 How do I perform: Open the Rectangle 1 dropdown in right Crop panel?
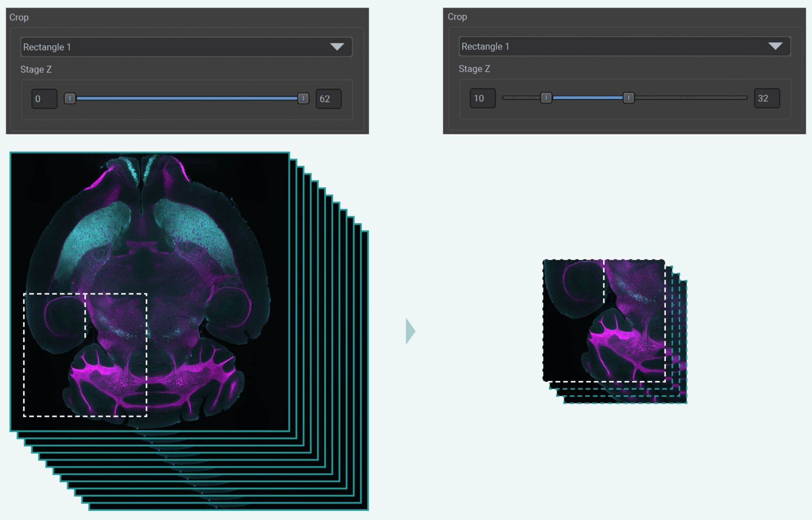tap(625, 46)
